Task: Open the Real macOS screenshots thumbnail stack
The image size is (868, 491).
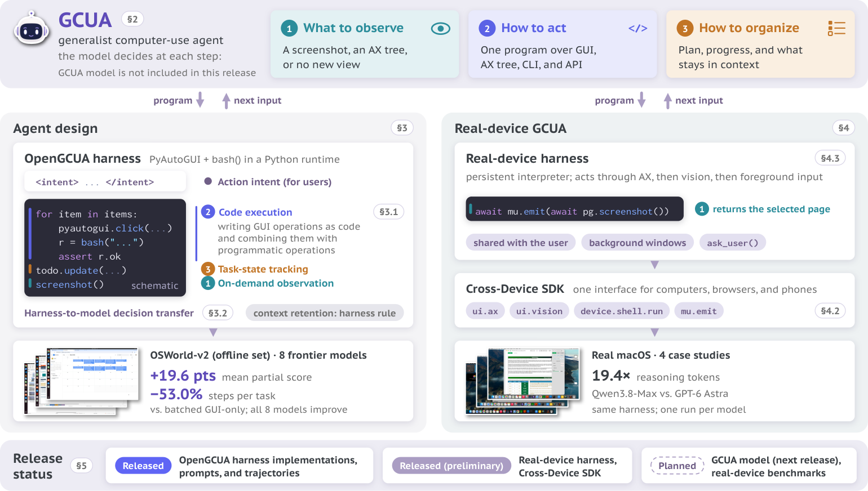Action: pyautogui.click(x=522, y=381)
